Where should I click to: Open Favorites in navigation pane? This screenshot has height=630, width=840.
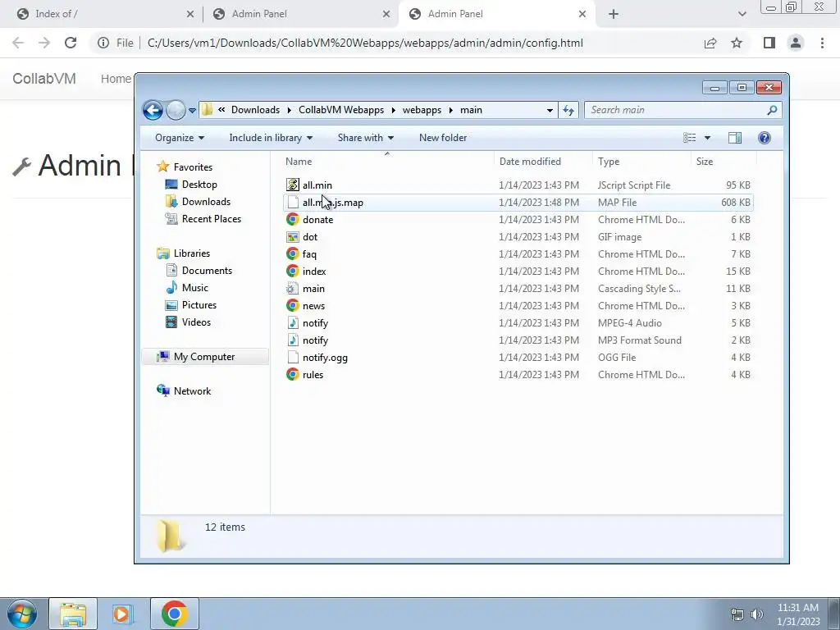point(185,167)
